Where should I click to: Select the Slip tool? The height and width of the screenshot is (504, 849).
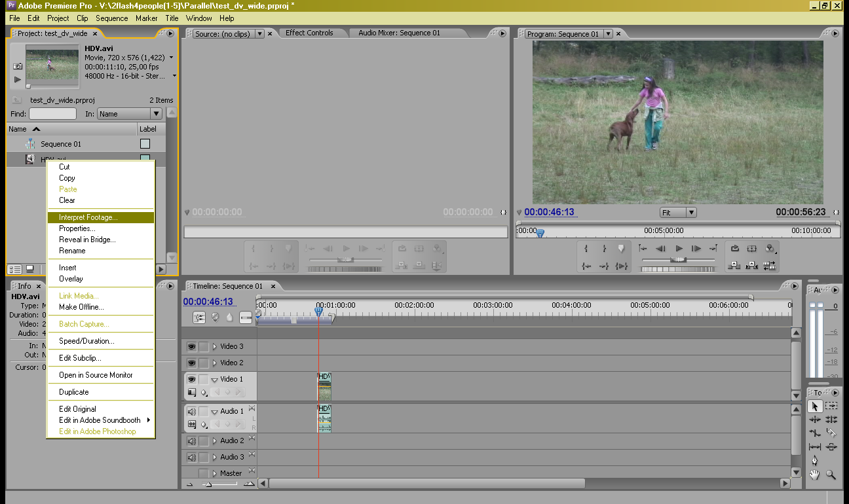coord(814,446)
